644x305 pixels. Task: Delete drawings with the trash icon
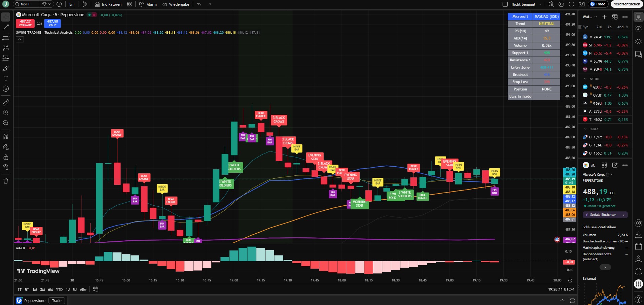point(6,181)
